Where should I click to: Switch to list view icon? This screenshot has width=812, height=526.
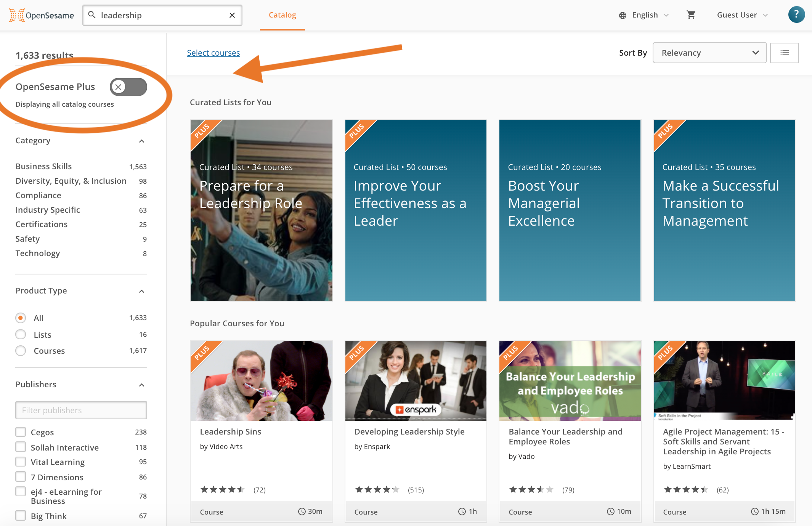(785, 53)
